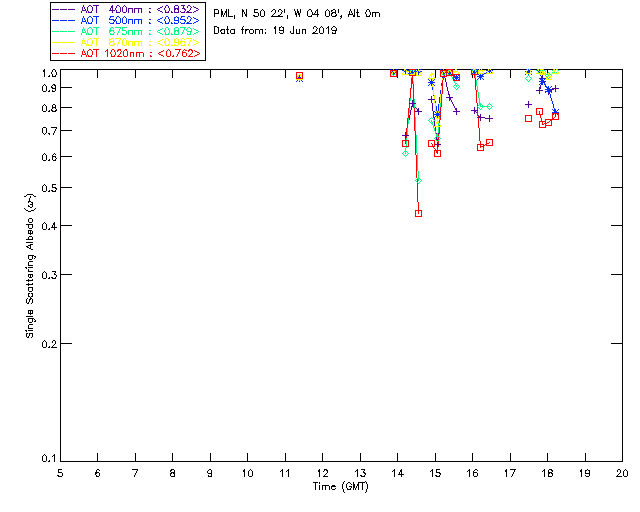The height and width of the screenshot is (512, 640).
Task: Select the x-axis tick labeled 12
Action: pyautogui.click(x=322, y=472)
